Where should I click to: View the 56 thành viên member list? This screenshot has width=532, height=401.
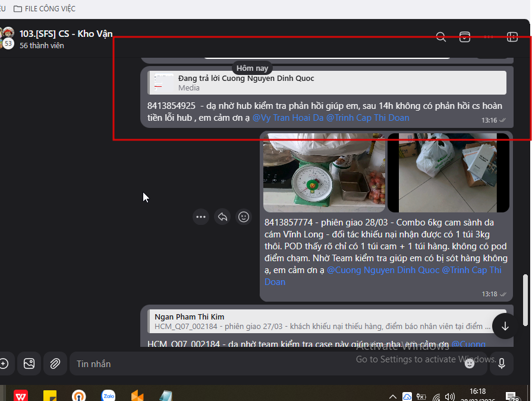[42, 45]
